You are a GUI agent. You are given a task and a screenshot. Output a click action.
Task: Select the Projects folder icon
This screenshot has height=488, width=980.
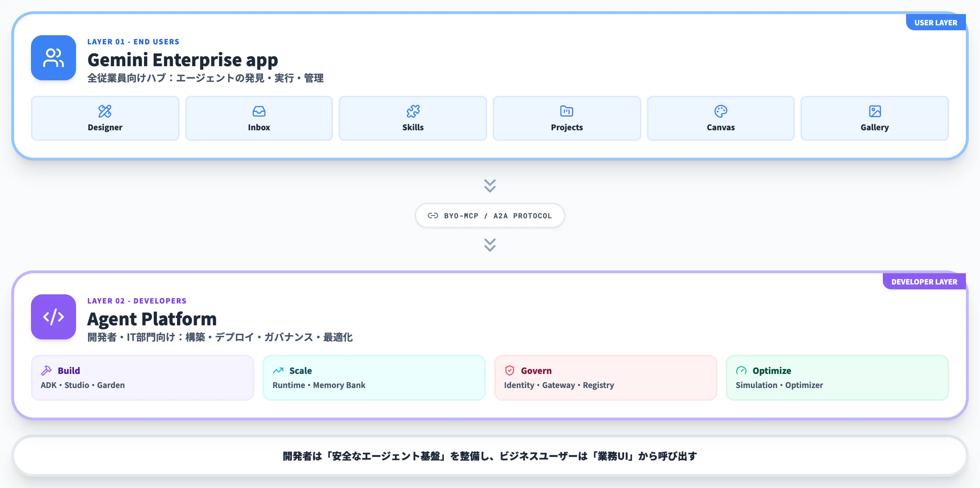click(x=566, y=111)
